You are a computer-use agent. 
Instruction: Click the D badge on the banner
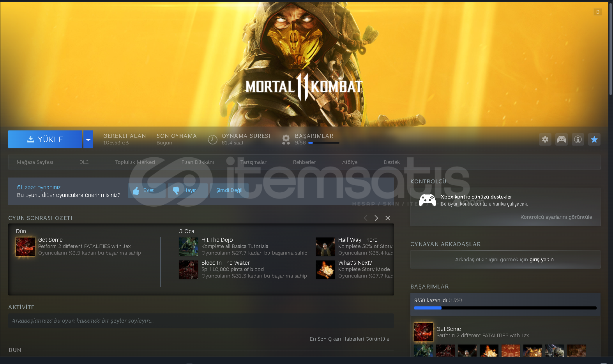click(598, 12)
